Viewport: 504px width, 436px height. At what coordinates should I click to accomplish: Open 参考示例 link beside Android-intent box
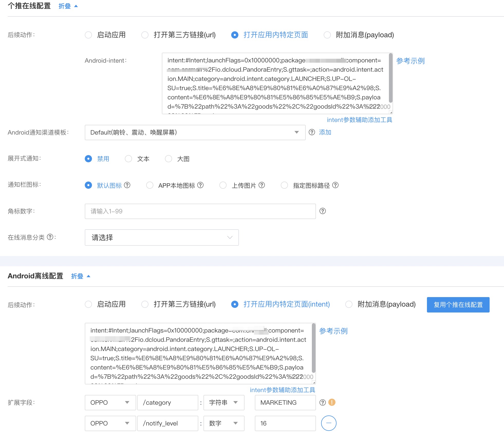(x=410, y=61)
